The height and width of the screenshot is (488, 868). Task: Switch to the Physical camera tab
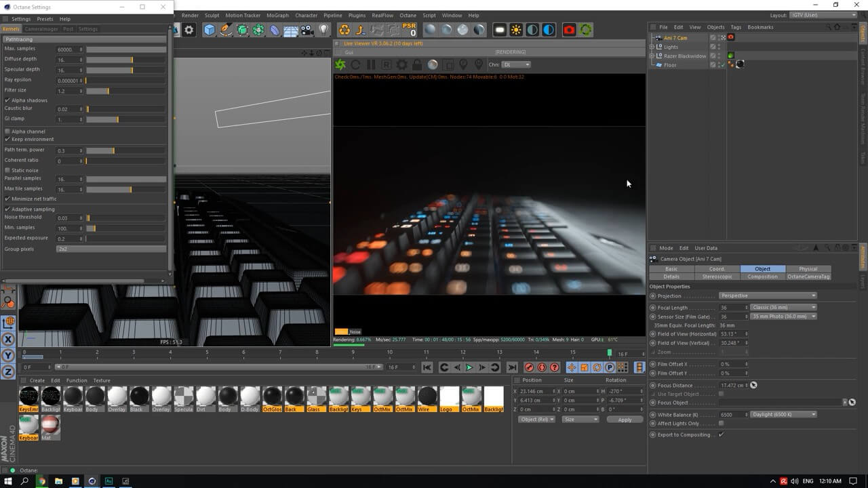[x=808, y=269]
